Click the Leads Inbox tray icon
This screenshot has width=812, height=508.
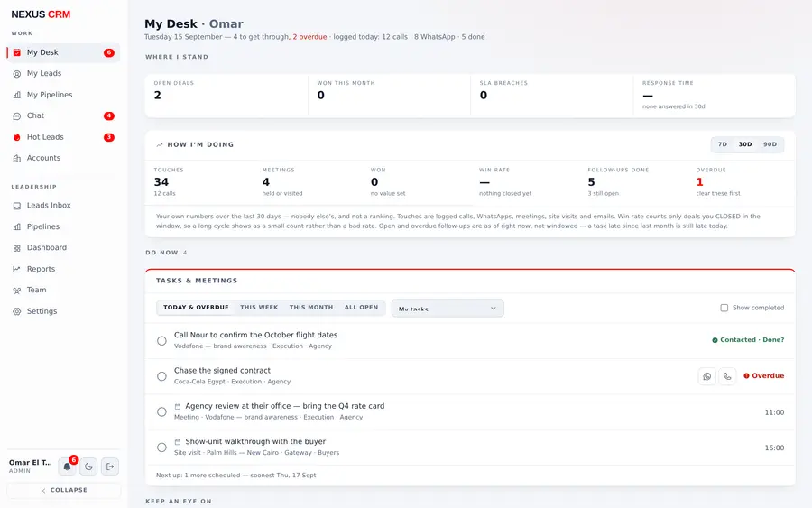click(17, 206)
